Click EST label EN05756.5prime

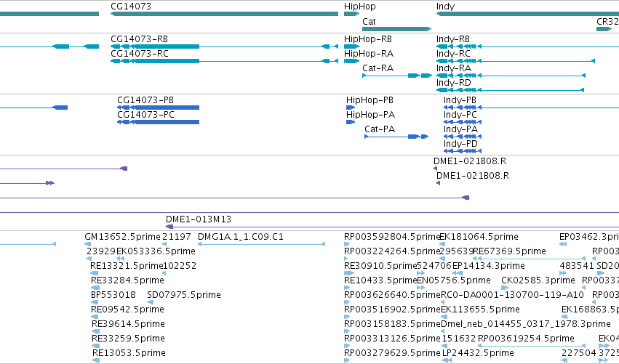454,280
